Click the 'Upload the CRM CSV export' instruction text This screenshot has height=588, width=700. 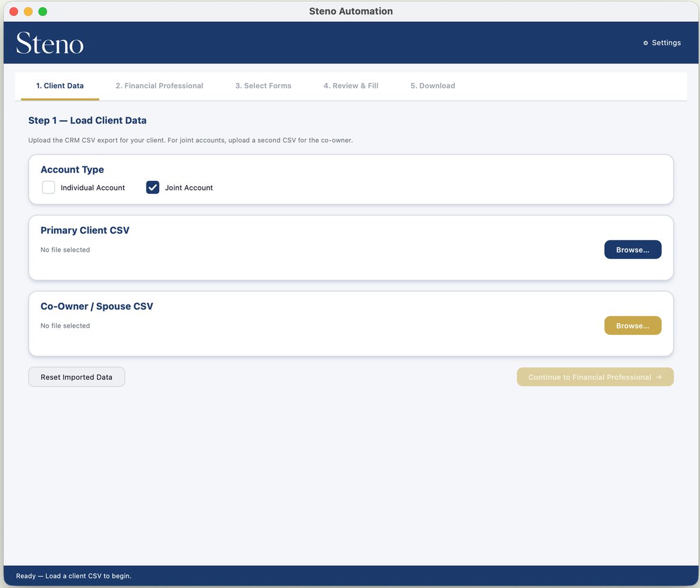[x=191, y=140]
